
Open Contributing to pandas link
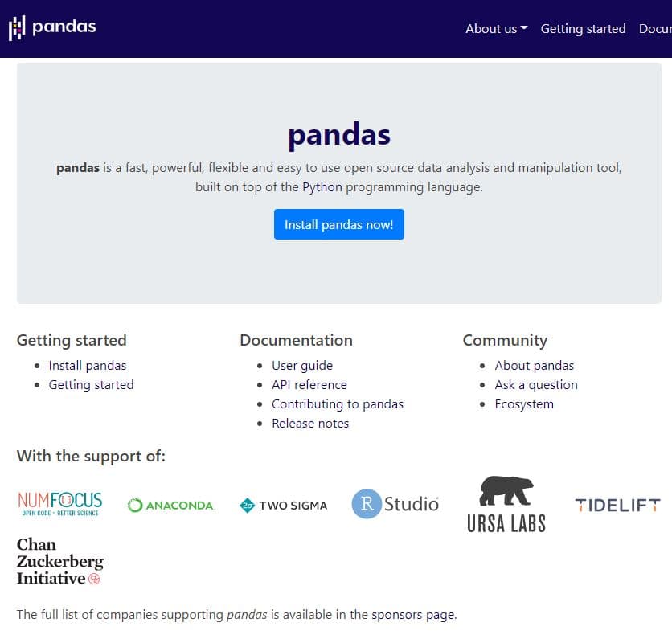[338, 404]
